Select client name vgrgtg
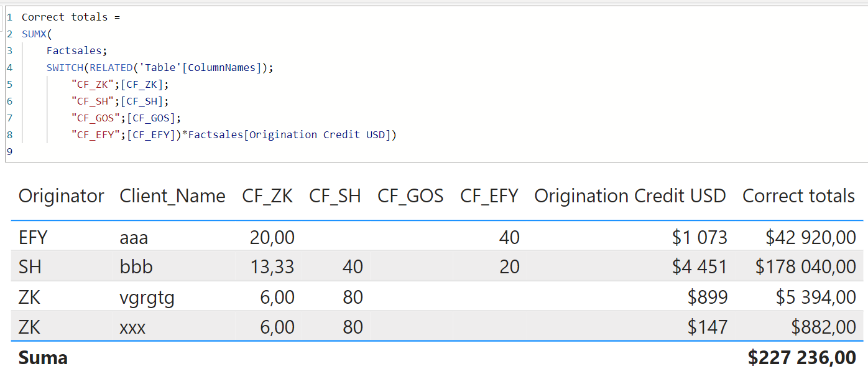The height and width of the screenshot is (376, 868). coord(147,298)
